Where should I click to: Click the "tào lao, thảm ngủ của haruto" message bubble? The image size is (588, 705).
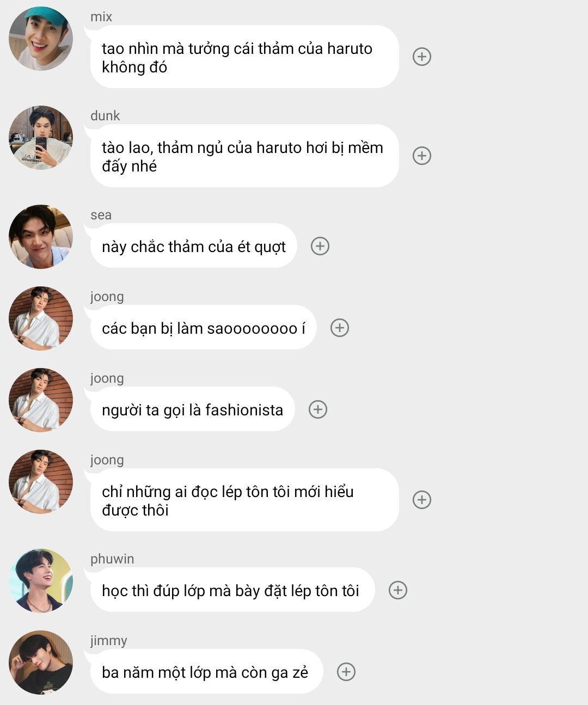tap(243, 156)
